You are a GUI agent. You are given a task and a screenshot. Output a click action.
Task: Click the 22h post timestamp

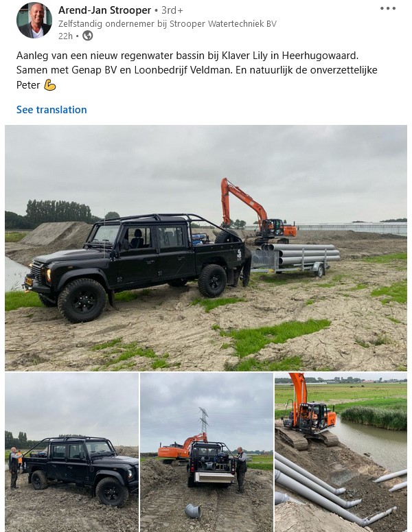(65, 36)
